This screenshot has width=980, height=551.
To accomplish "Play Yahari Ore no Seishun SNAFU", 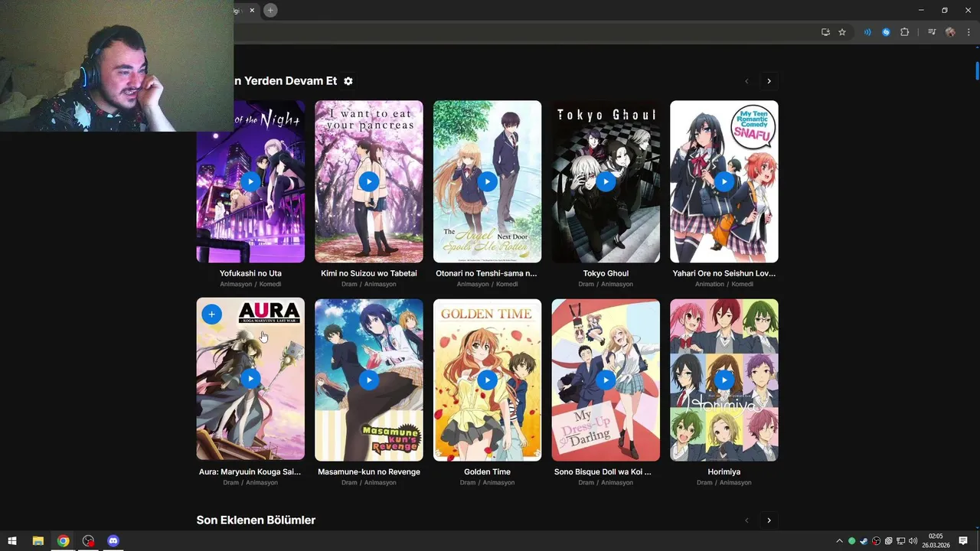I will tap(724, 181).
